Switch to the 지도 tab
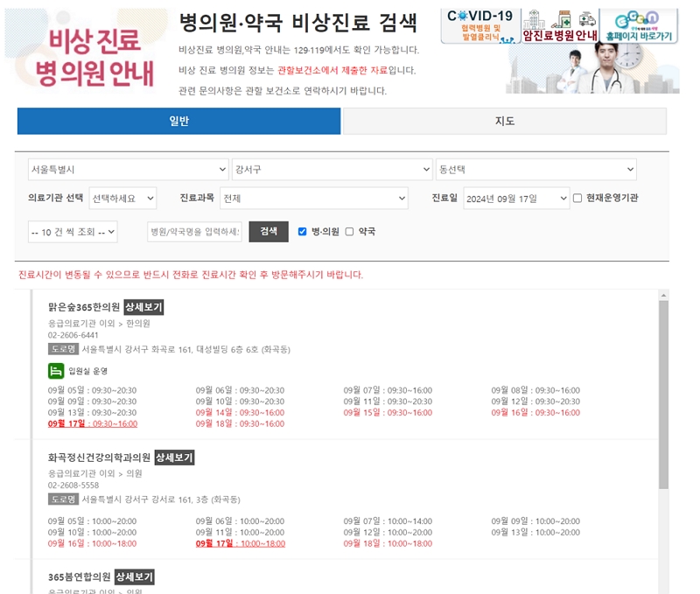Image resolution: width=700 pixels, height=594 pixels. [x=505, y=121]
